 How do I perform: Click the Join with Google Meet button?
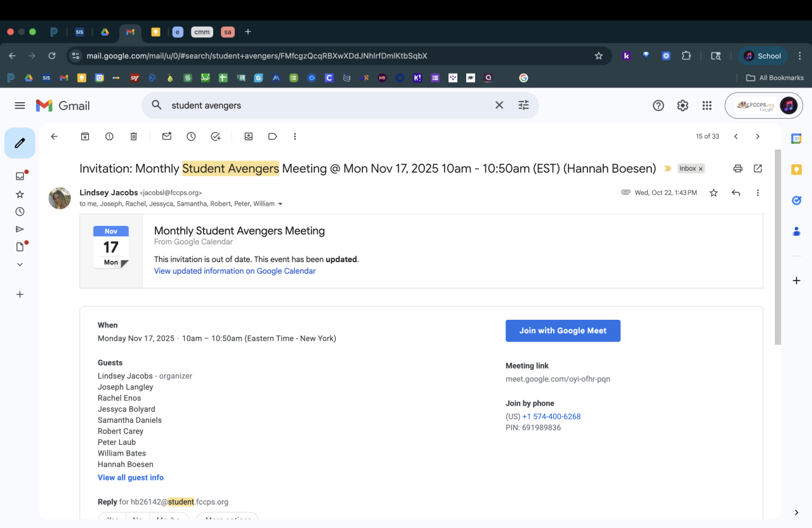click(x=563, y=331)
